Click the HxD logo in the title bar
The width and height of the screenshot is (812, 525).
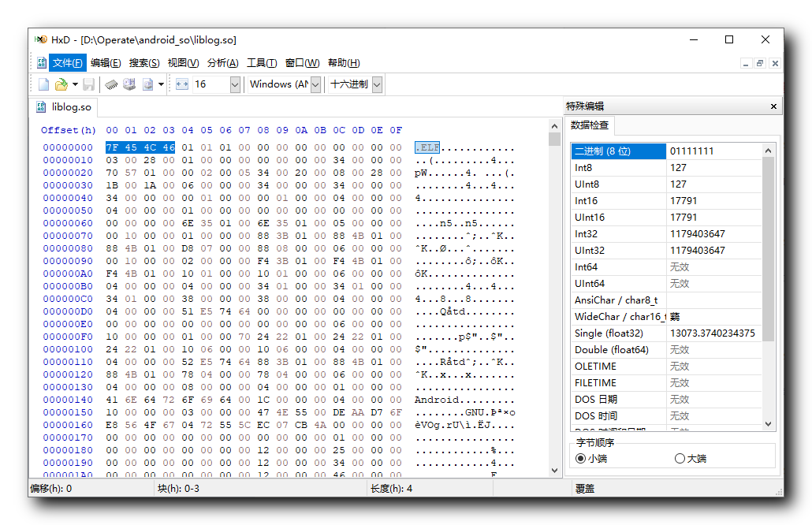(x=39, y=39)
